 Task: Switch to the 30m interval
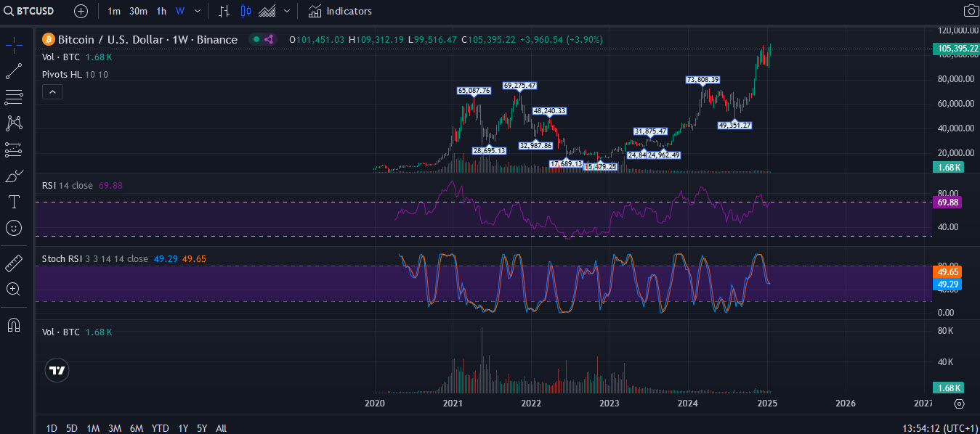point(138,11)
